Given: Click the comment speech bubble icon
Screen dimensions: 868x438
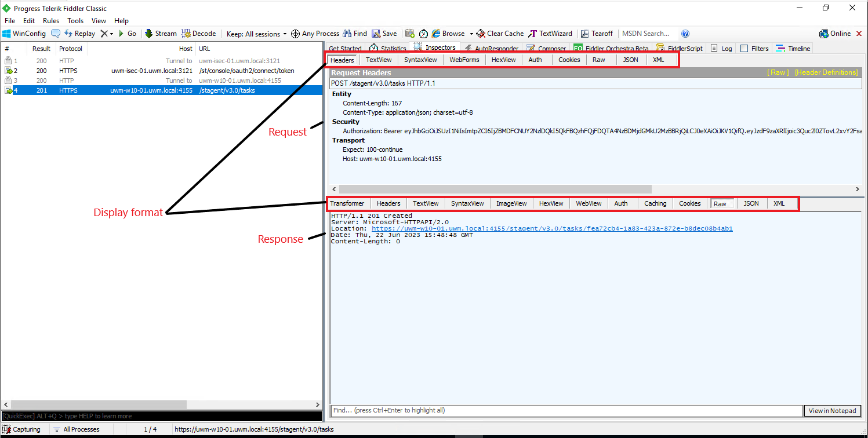Looking at the screenshot, I should click(56, 34).
